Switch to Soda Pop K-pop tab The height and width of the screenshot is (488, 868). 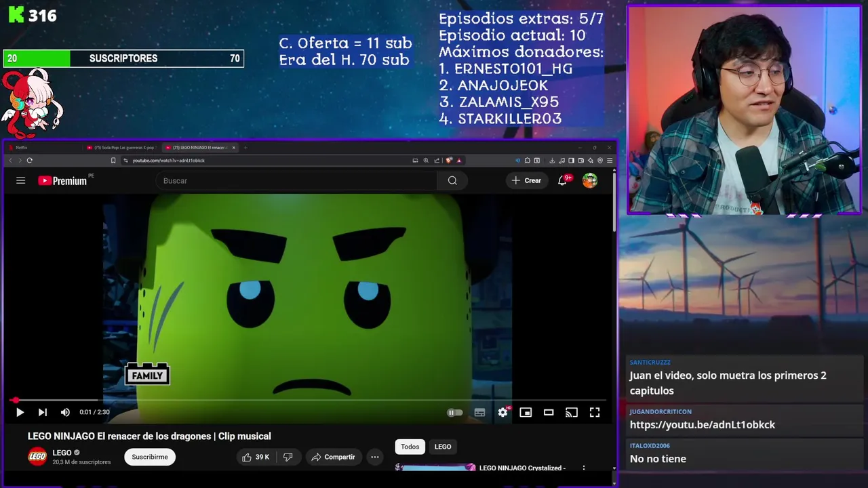121,147
